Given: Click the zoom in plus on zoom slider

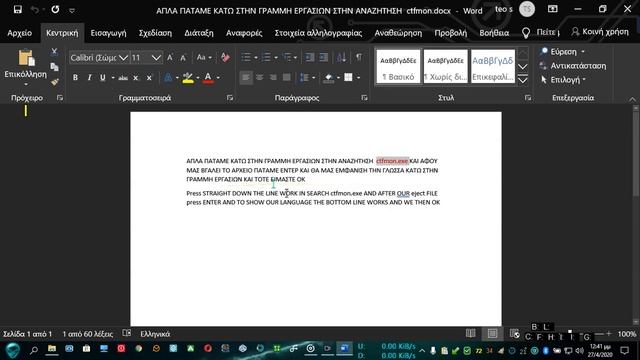Looking at the screenshot, I should tap(609, 333).
